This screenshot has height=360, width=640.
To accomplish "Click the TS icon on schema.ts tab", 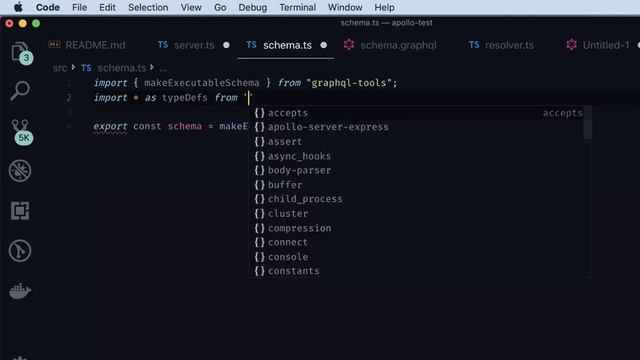I will 251,44.
